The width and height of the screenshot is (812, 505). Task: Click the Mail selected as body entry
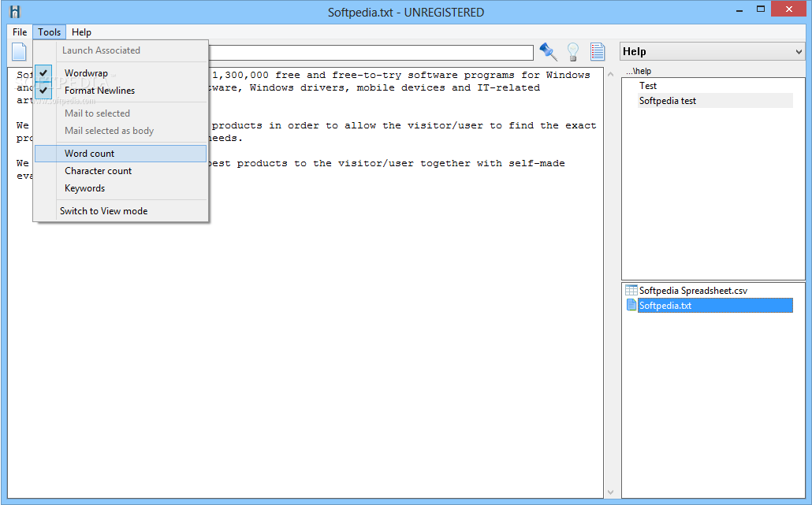[120, 131]
